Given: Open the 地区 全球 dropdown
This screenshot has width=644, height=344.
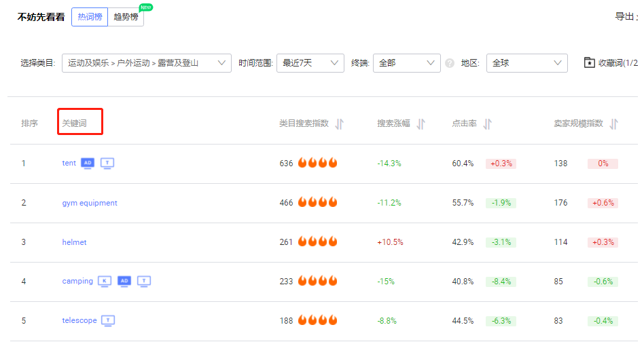Looking at the screenshot, I should (x=526, y=63).
